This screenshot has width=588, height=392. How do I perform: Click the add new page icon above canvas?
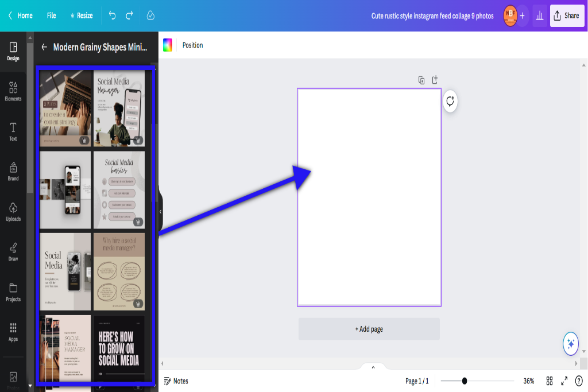tap(435, 80)
